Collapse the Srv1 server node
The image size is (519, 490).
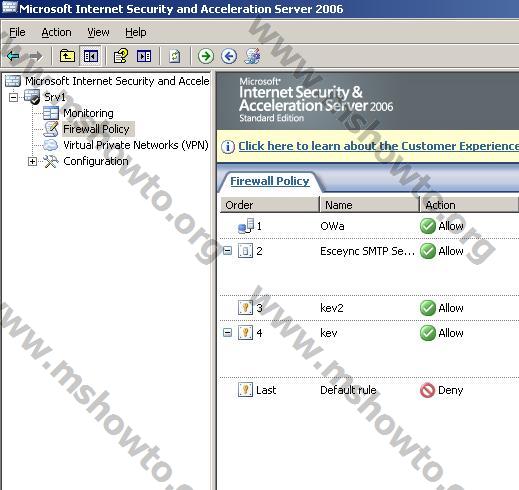click(x=13, y=97)
